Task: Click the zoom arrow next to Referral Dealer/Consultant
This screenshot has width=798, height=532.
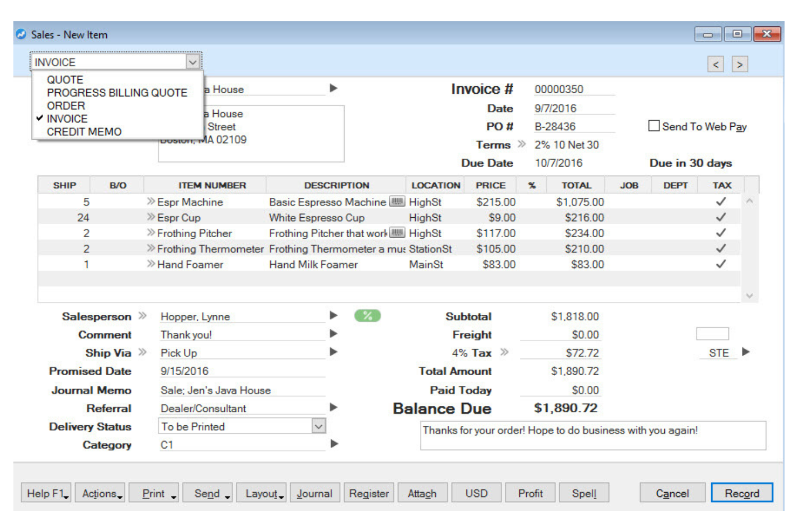Action: click(x=334, y=408)
